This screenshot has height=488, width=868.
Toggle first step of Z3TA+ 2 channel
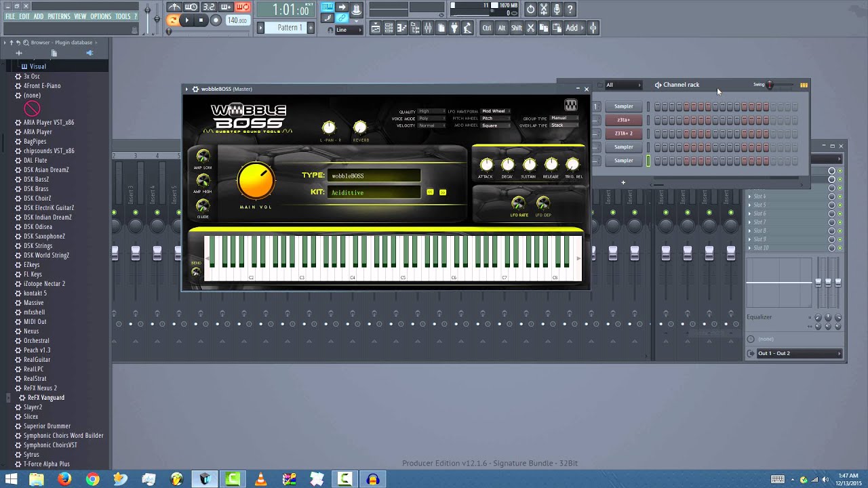(x=657, y=134)
